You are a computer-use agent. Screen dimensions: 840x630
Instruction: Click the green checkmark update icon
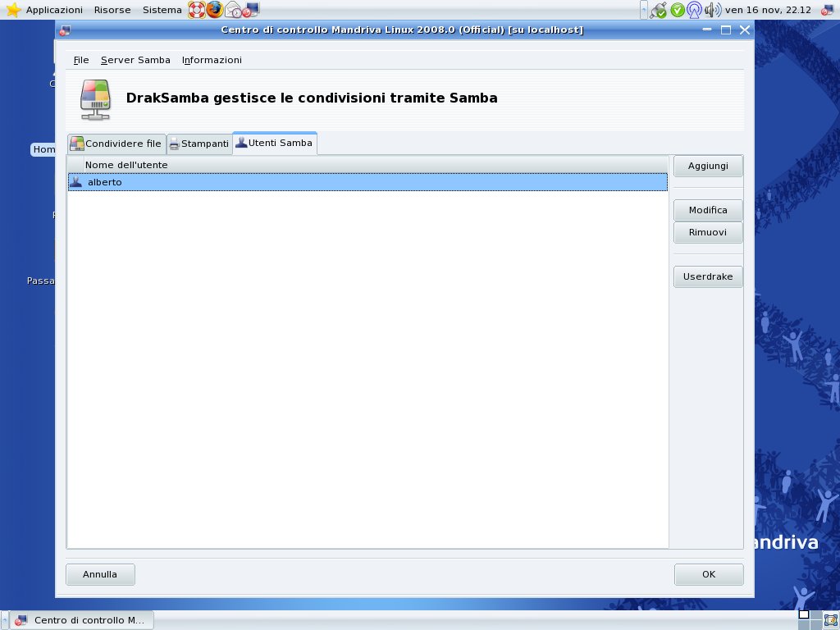point(677,10)
